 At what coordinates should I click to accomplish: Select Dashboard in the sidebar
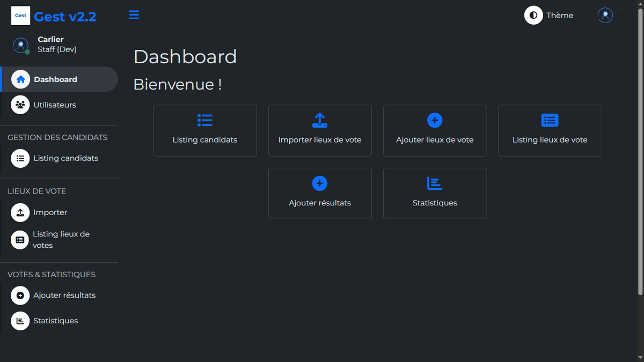[55, 79]
